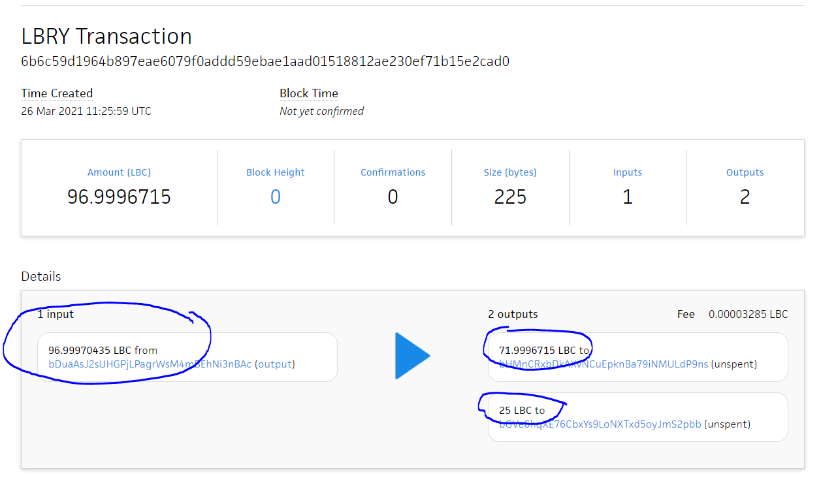This screenshot has width=838, height=504.
Task: Click the 25 LBC to text
Action: tap(522, 410)
